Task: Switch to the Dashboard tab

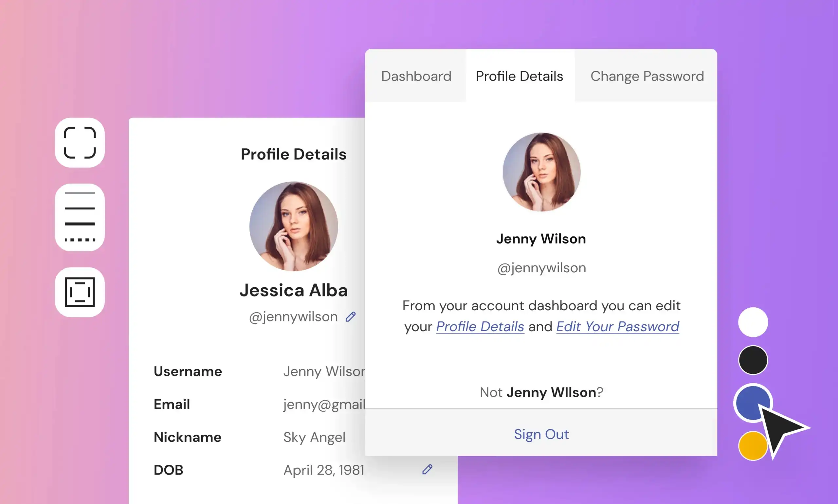Action: (x=416, y=76)
